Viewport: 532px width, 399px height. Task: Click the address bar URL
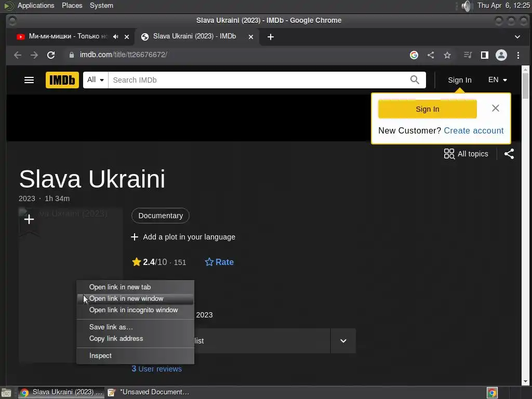click(x=123, y=55)
